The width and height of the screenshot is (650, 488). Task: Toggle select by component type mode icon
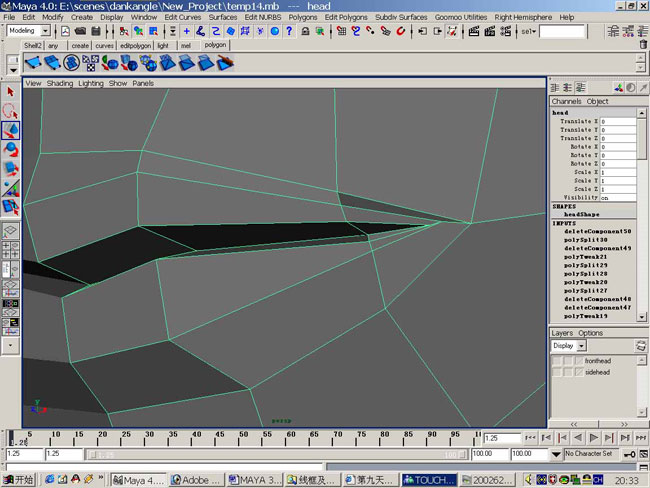tap(153, 31)
